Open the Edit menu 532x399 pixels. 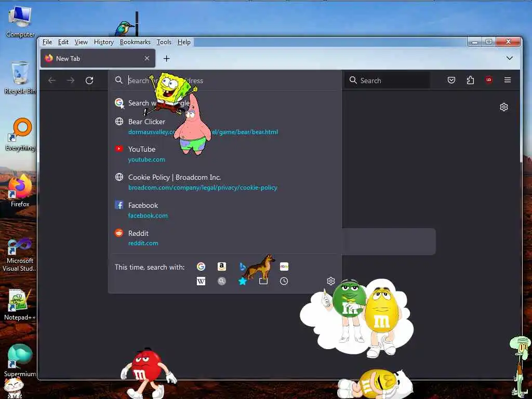[x=63, y=42]
